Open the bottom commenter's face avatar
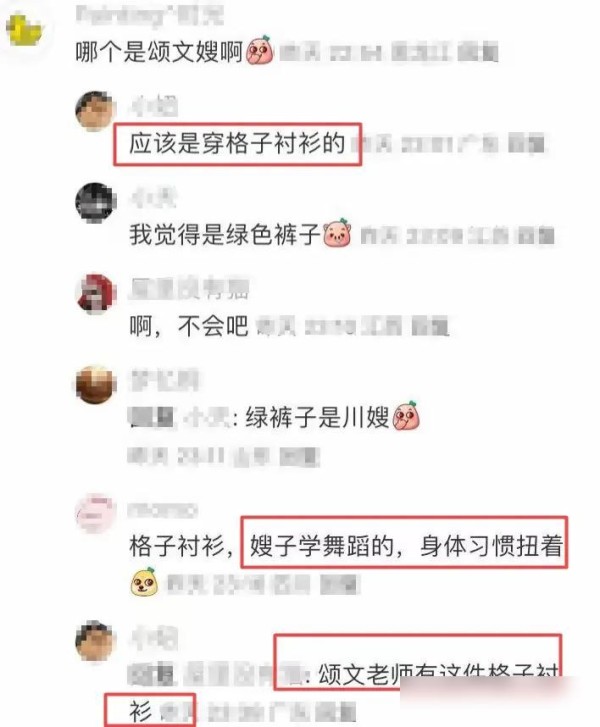600x727 pixels. tap(95, 640)
